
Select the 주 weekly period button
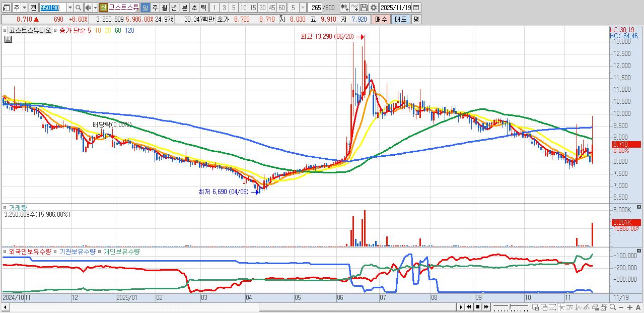point(155,8)
